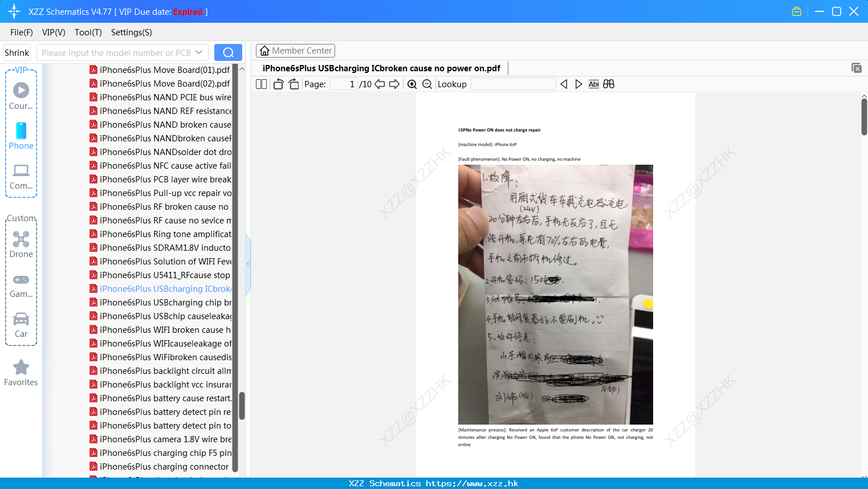Open the Tool(T) menu
Image resolution: width=868 pixels, height=489 pixels.
[88, 32]
